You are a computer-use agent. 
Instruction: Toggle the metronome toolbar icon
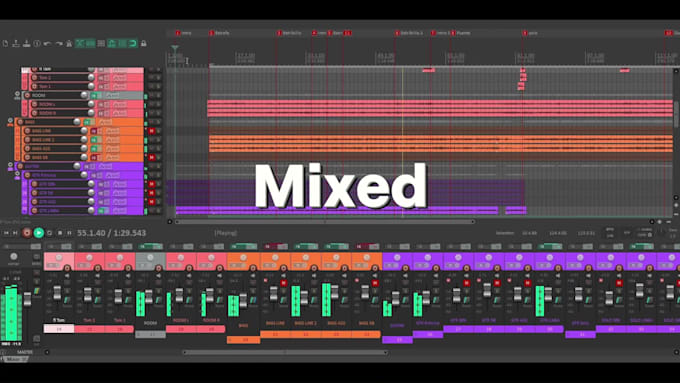[x=69, y=43]
